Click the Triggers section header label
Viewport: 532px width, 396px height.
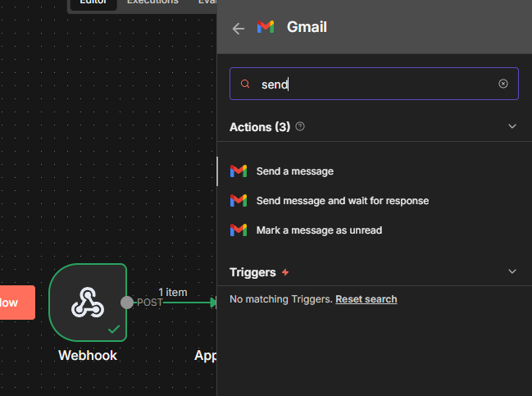click(x=252, y=272)
